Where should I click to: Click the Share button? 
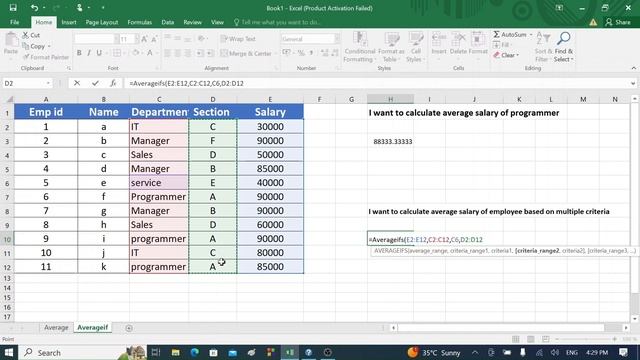618,22
